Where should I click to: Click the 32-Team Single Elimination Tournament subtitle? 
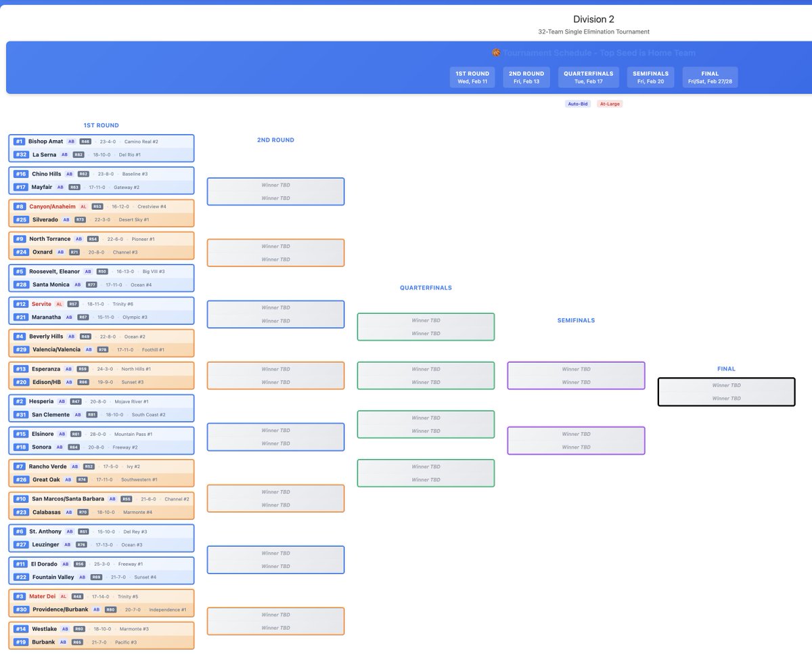pos(593,32)
